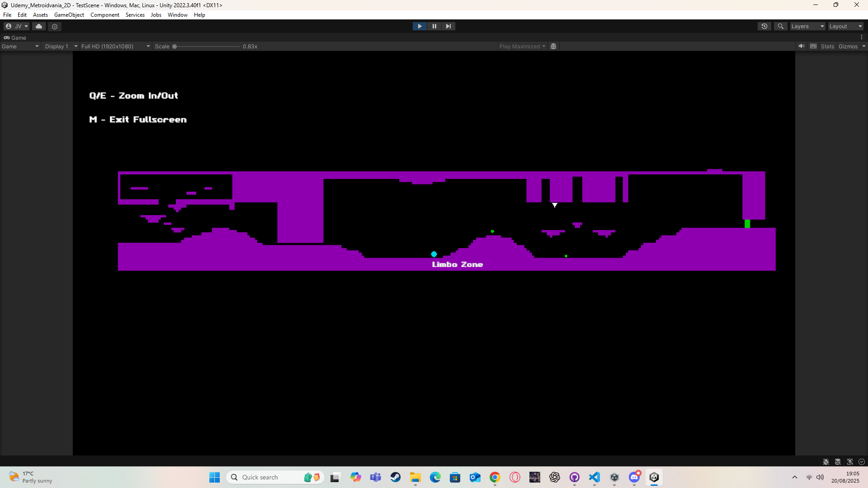Open the Play Maximized dropdown

522,47
